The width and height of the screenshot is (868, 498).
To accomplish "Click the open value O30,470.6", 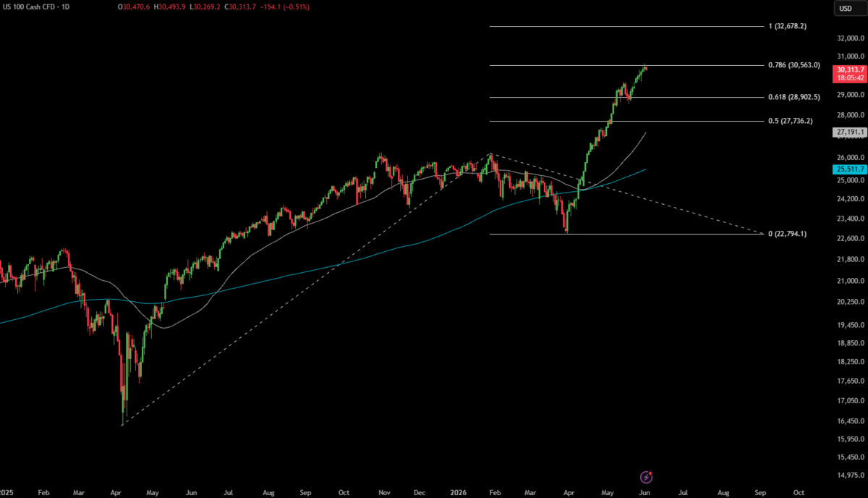I will coord(133,7).
